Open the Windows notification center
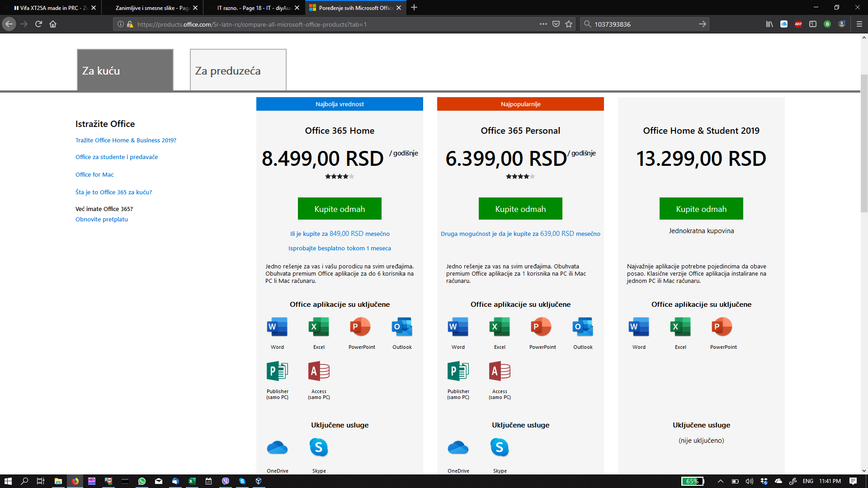 tap(853, 481)
